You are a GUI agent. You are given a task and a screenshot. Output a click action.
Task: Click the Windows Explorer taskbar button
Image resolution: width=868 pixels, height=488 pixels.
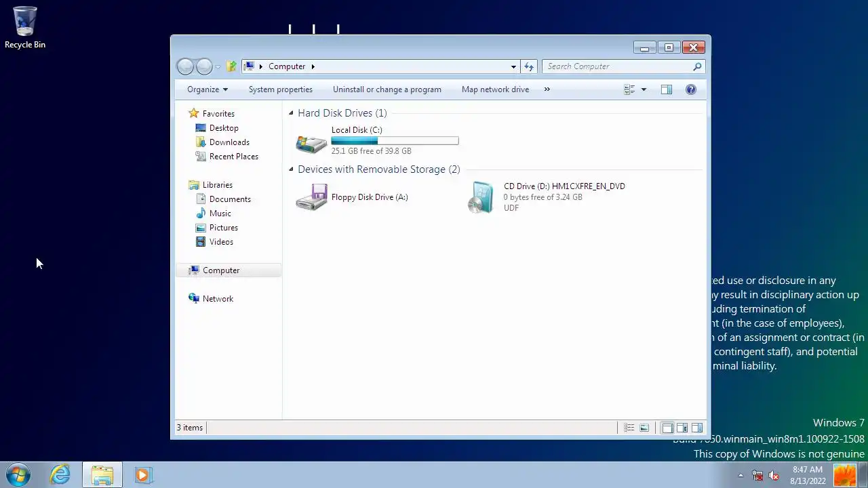[102, 475]
